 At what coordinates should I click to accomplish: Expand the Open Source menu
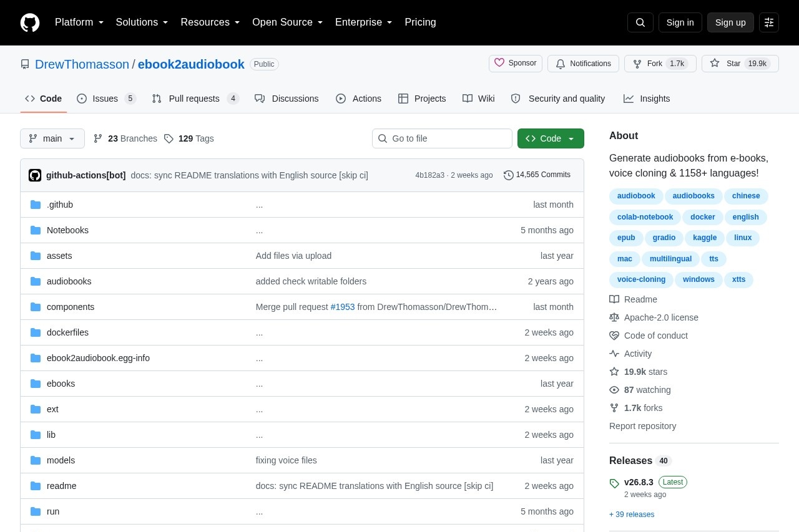pyautogui.click(x=288, y=22)
